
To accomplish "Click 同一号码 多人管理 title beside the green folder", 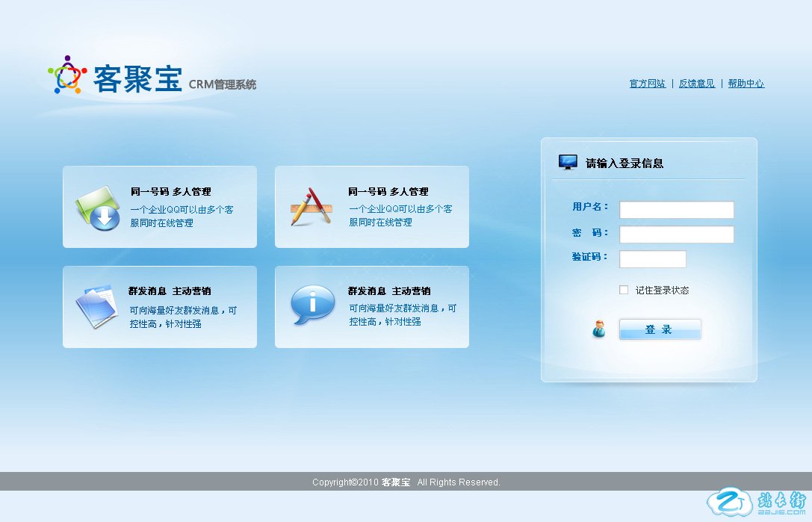I will (x=170, y=192).
